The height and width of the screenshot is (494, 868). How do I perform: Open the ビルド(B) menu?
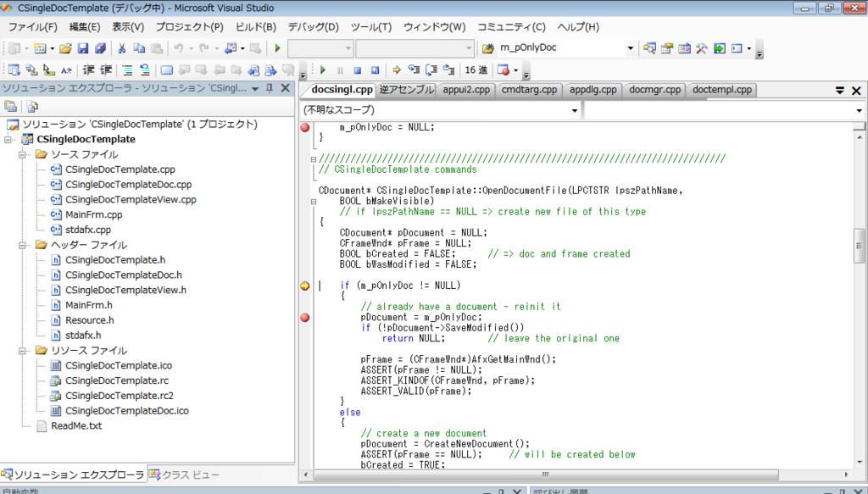[x=256, y=27]
